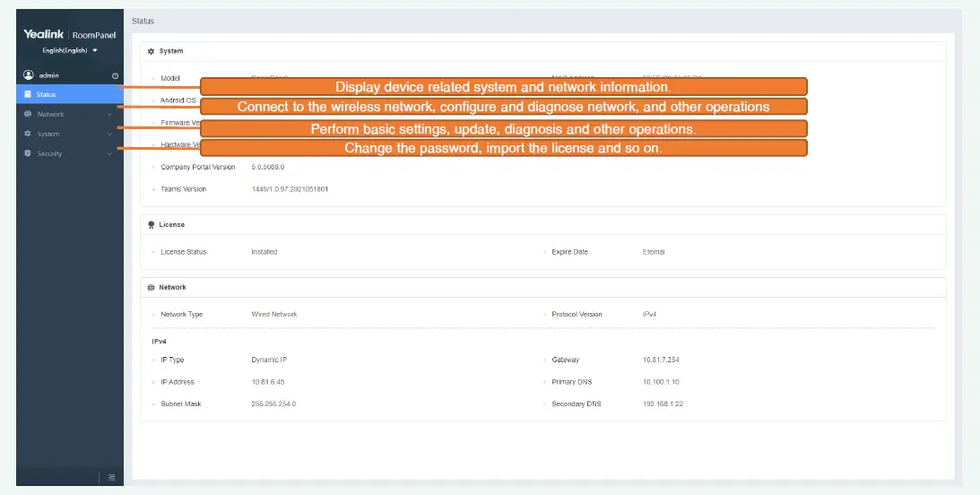This screenshot has width=980, height=495.
Task: Click the Subnet Mask value 255.255.254.0
Action: pyautogui.click(x=273, y=404)
